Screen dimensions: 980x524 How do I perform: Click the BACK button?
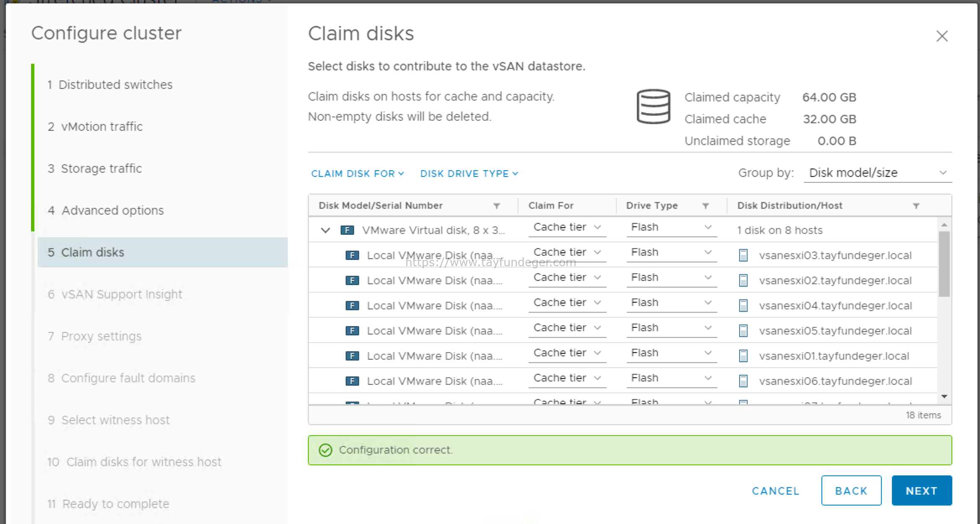(851, 490)
